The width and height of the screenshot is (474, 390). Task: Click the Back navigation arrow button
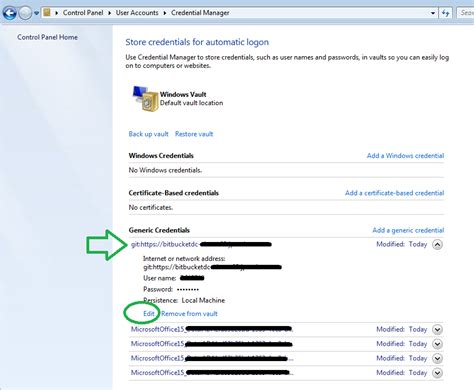9,13
